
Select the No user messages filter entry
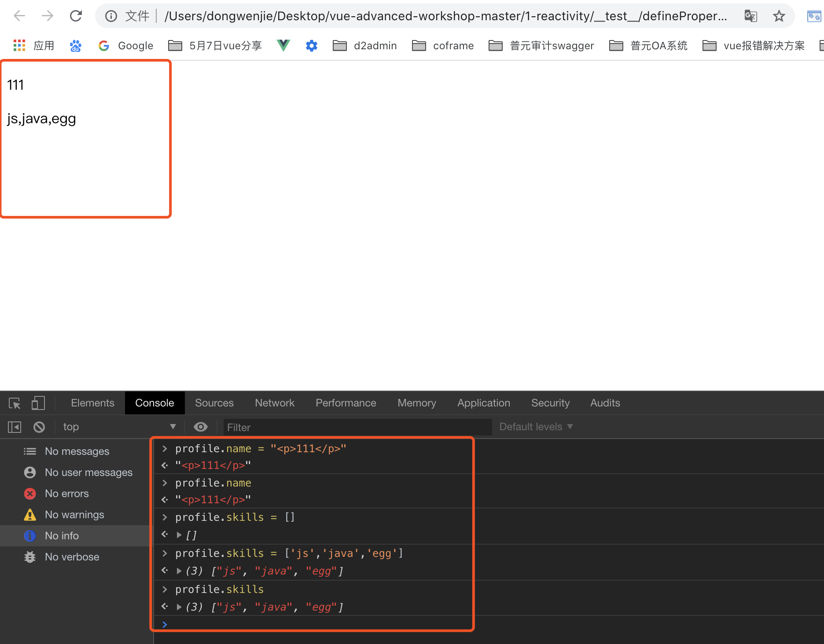pyautogui.click(x=88, y=472)
